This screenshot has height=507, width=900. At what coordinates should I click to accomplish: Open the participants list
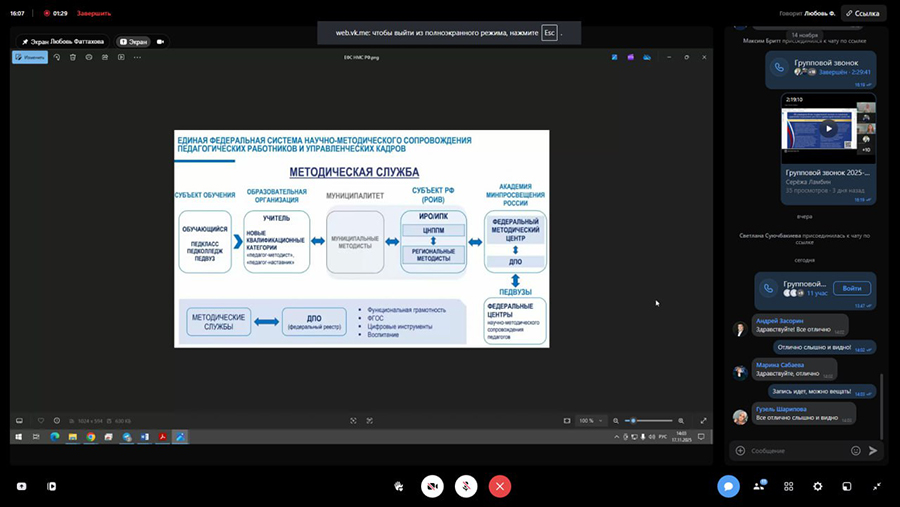[759, 486]
